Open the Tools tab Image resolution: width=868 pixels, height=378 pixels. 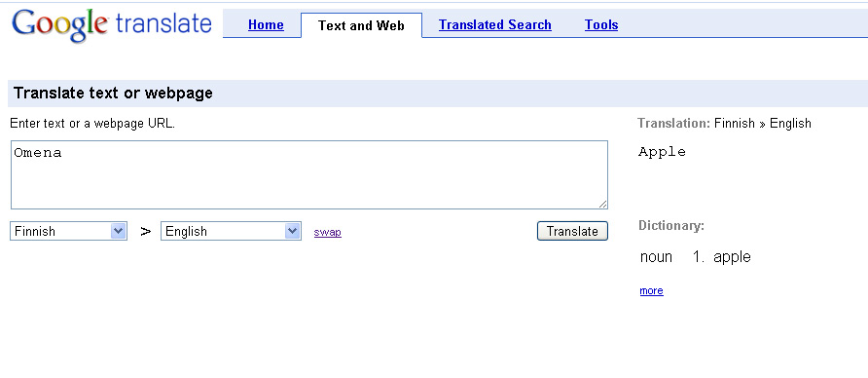click(x=601, y=25)
